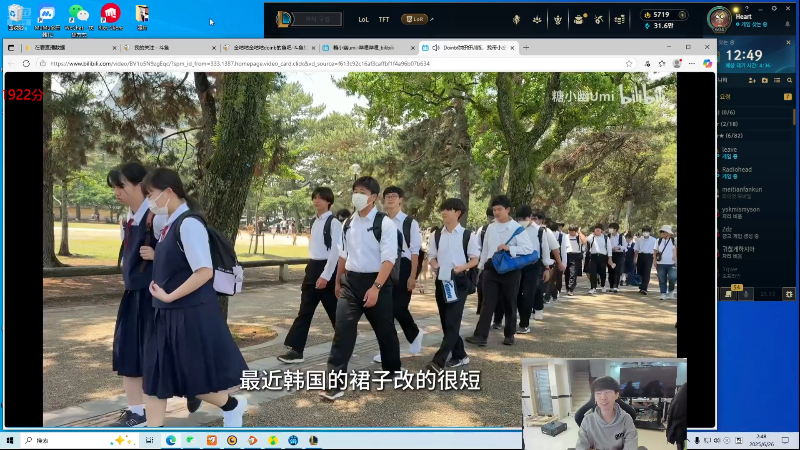Open the Windows Start menu
The height and width of the screenshot is (450, 800).
point(10,440)
